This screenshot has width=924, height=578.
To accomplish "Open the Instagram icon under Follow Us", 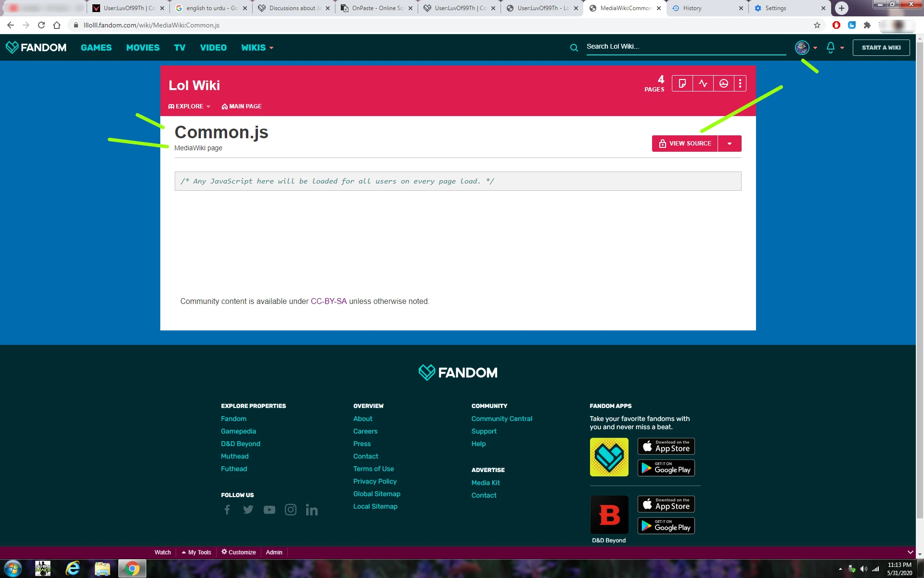I will point(291,510).
